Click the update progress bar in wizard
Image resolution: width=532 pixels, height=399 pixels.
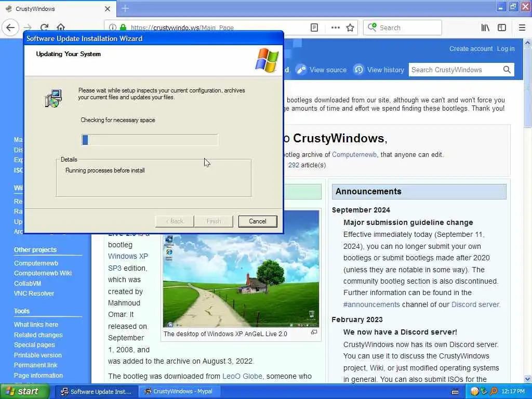[x=150, y=140]
